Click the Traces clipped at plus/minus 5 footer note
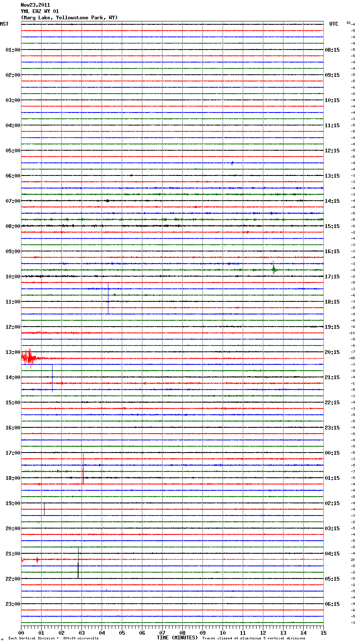 (x=254, y=638)
